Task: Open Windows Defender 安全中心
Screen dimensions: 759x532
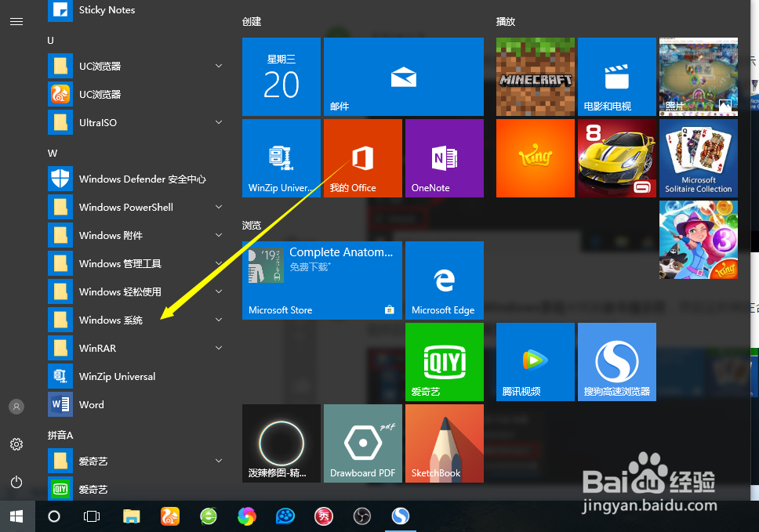Action: (x=136, y=179)
